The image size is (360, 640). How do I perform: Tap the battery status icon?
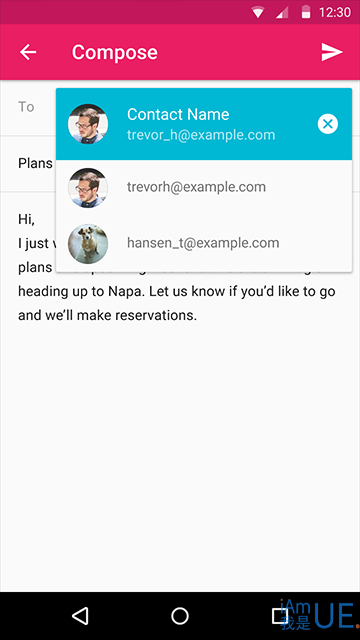click(x=306, y=12)
